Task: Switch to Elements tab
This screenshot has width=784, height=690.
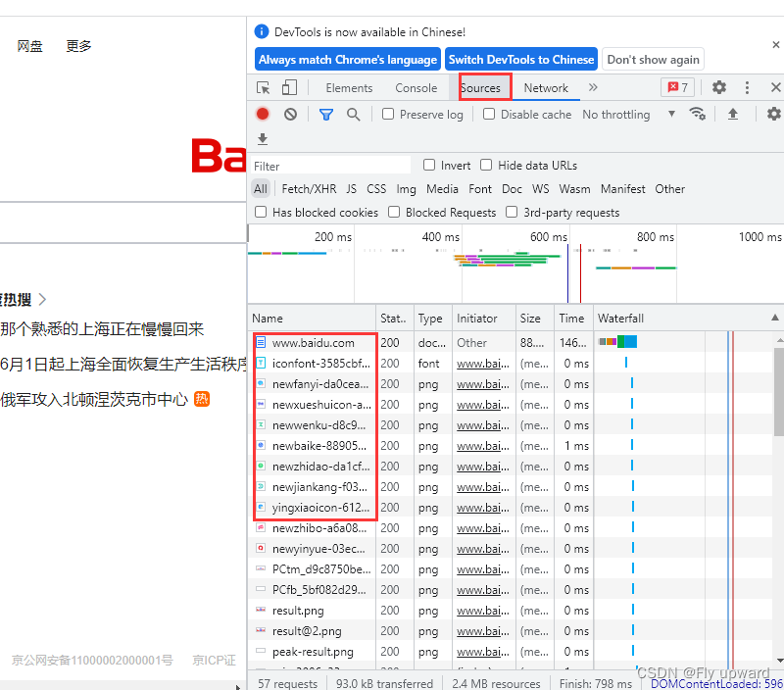Action: click(x=349, y=88)
